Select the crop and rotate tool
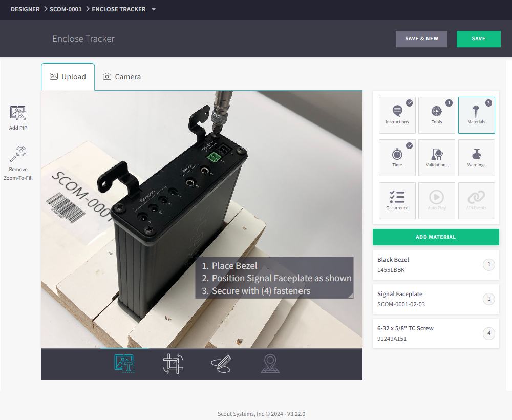512x420 pixels. click(173, 364)
